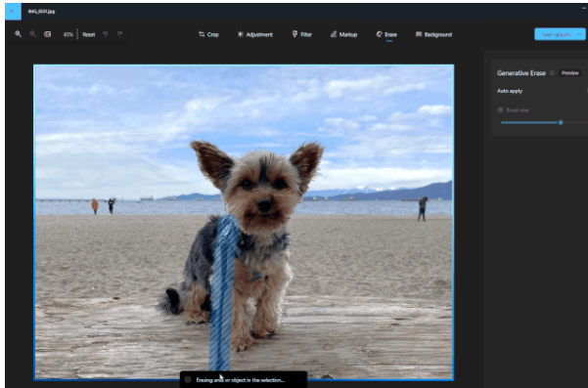
Task: Expand the Save options dropdown arrow
Action: [x=580, y=34]
